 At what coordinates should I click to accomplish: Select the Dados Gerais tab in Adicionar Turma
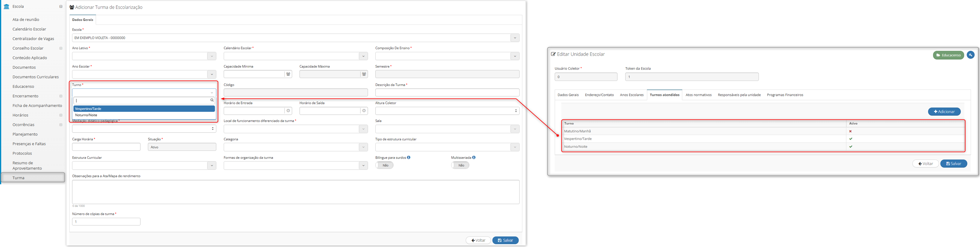coord(82,19)
